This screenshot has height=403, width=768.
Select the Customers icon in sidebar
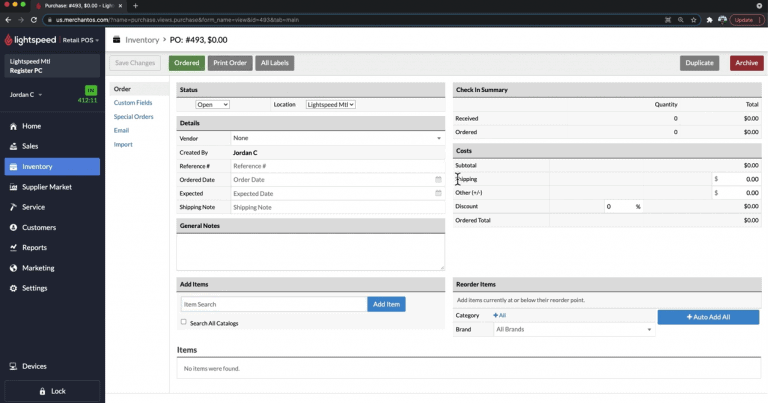[x=13, y=227]
